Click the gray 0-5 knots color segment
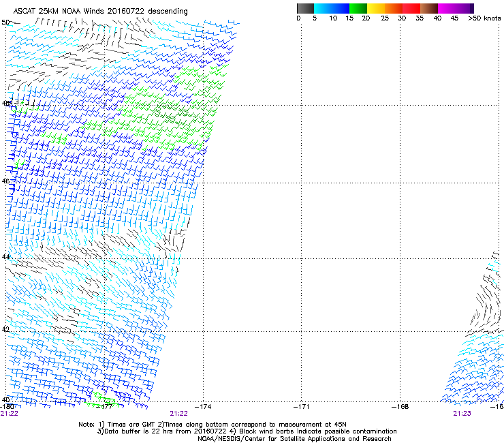The height and width of the screenshot is (443, 504). [305, 8]
